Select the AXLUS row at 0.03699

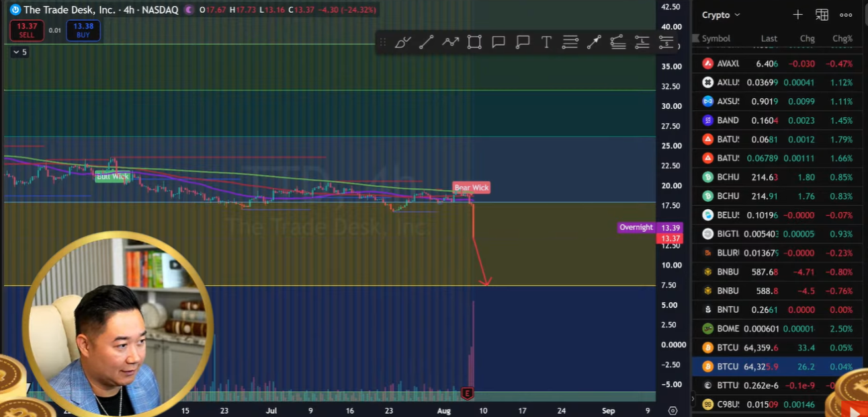coord(777,83)
